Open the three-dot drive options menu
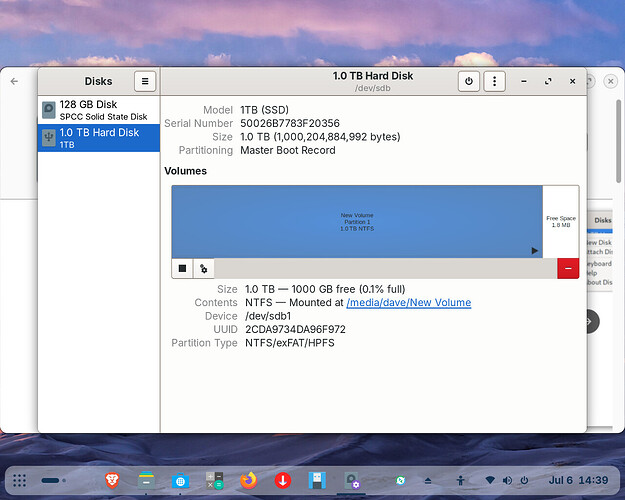Screen dimensions: 625x500 tap(494, 81)
